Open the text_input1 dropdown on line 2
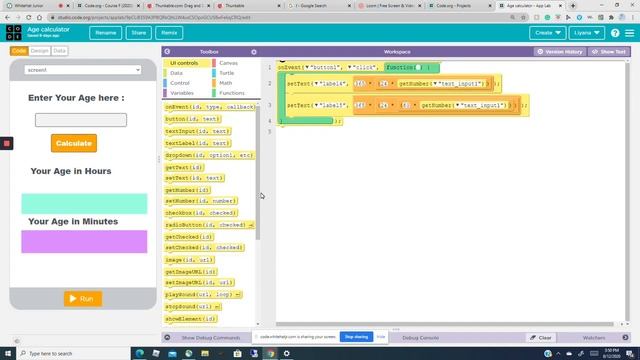This screenshot has width=640, height=360. coord(436,84)
